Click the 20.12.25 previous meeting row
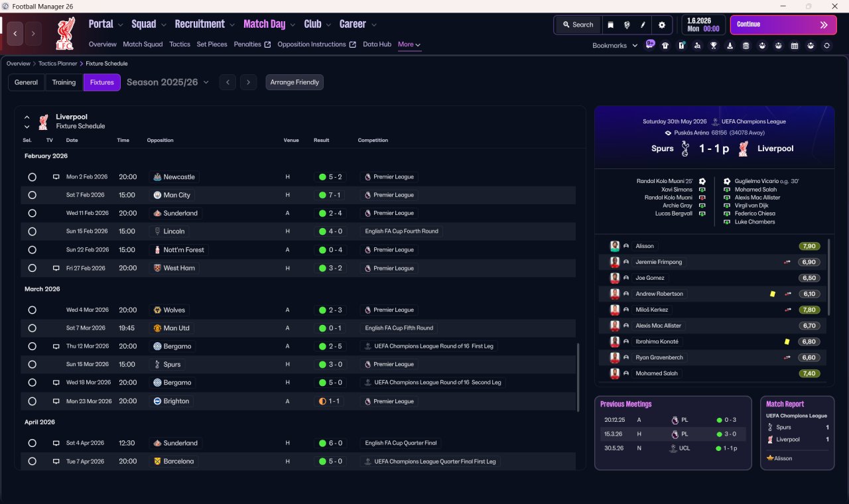The height and width of the screenshot is (504, 849). tap(673, 420)
